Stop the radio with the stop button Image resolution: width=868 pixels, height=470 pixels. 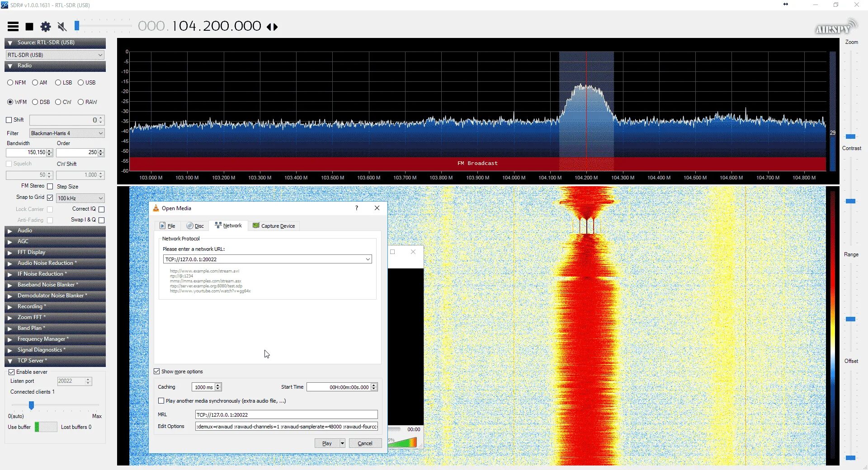[x=29, y=27]
